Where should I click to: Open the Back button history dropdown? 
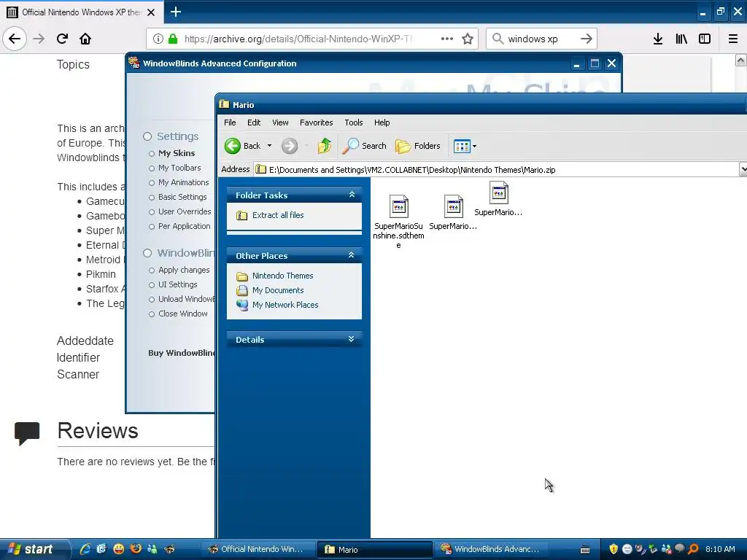pyautogui.click(x=269, y=146)
